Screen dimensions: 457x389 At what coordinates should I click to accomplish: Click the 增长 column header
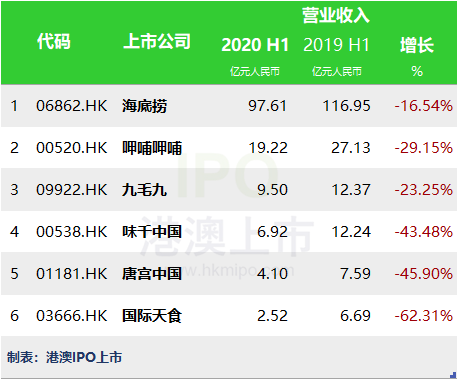[417, 45]
